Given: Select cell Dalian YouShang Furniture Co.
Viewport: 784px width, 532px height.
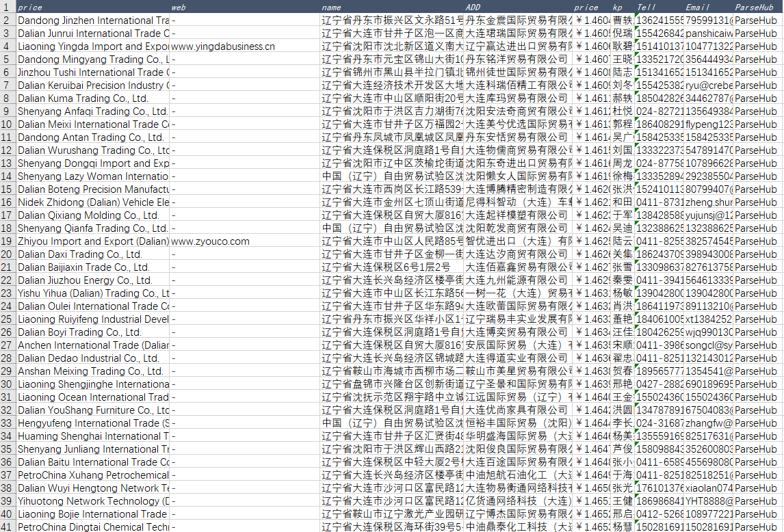Looking at the screenshot, I should (93, 410).
